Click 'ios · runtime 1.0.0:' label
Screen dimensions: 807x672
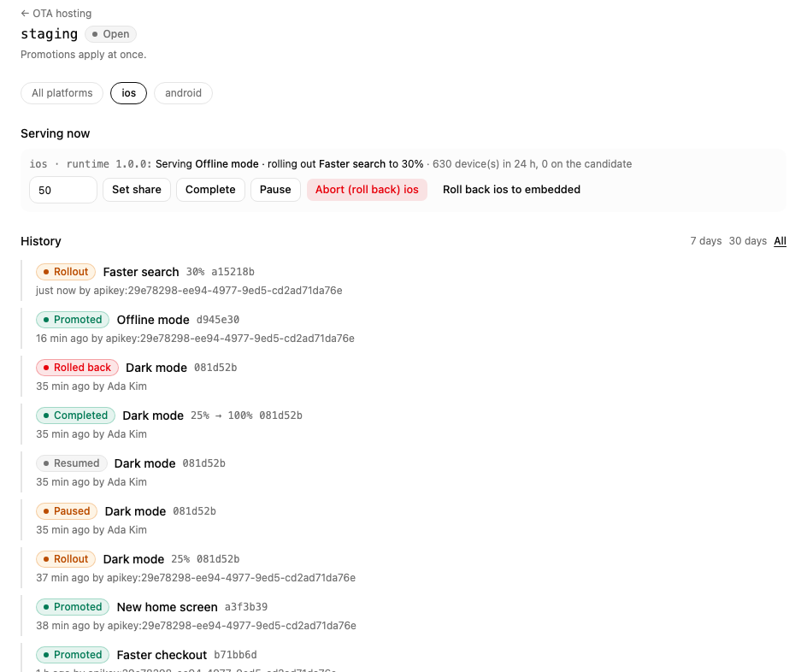click(91, 163)
